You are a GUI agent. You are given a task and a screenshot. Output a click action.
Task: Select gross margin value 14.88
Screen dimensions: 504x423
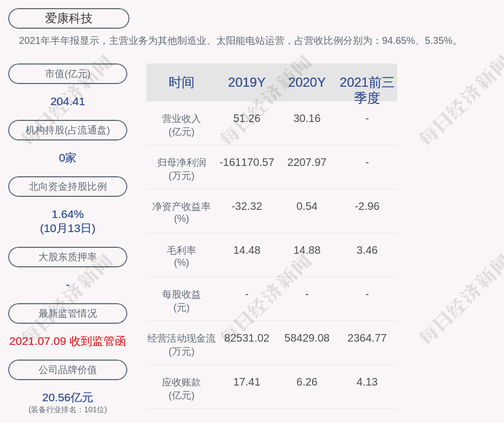pyautogui.click(x=307, y=250)
